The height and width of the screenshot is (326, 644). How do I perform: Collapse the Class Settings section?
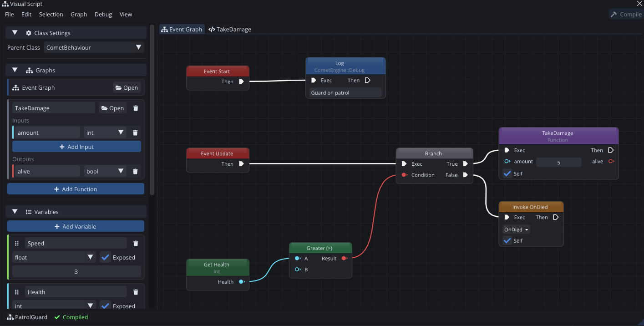pos(15,33)
